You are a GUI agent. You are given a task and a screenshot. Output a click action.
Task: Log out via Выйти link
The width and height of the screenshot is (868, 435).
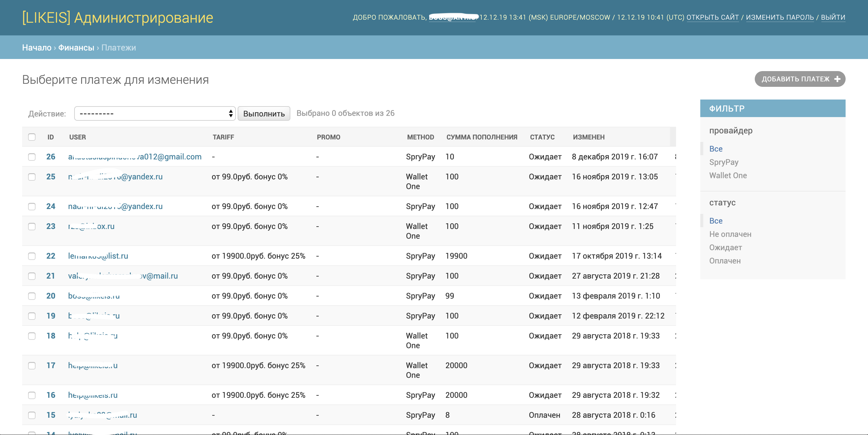point(833,18)
